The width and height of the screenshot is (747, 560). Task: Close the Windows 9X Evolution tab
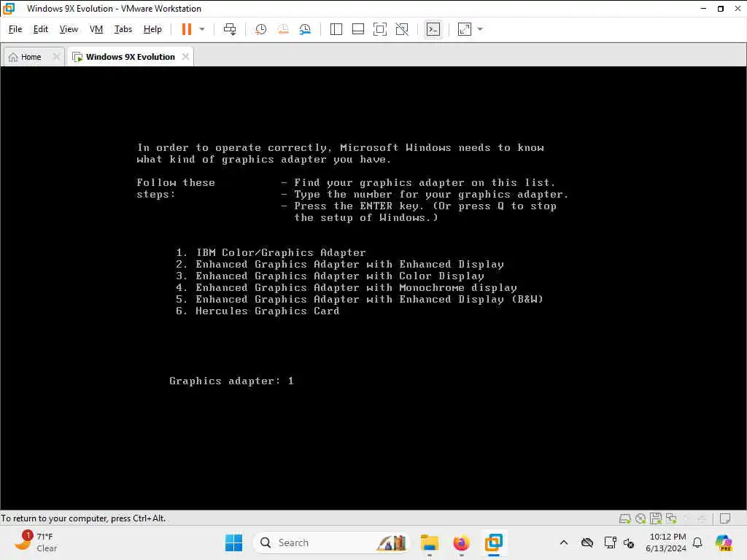click(185, 57)
